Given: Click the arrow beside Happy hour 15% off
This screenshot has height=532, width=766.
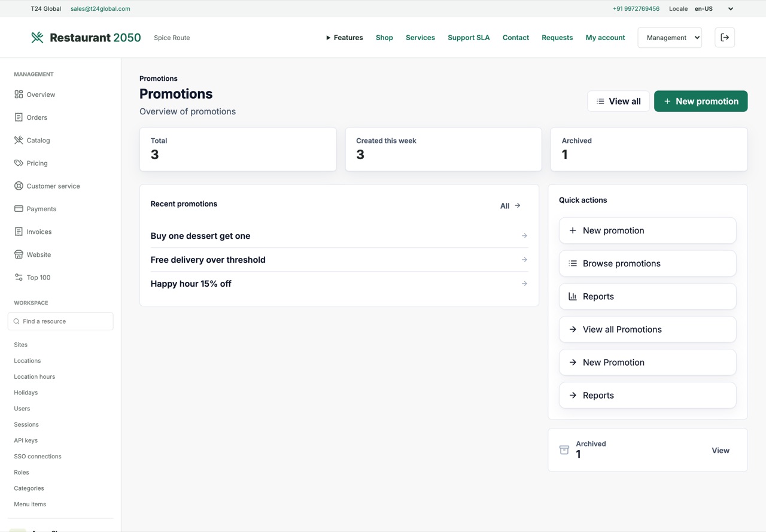Looking at the screenshot, I should [x=524, y=284].
